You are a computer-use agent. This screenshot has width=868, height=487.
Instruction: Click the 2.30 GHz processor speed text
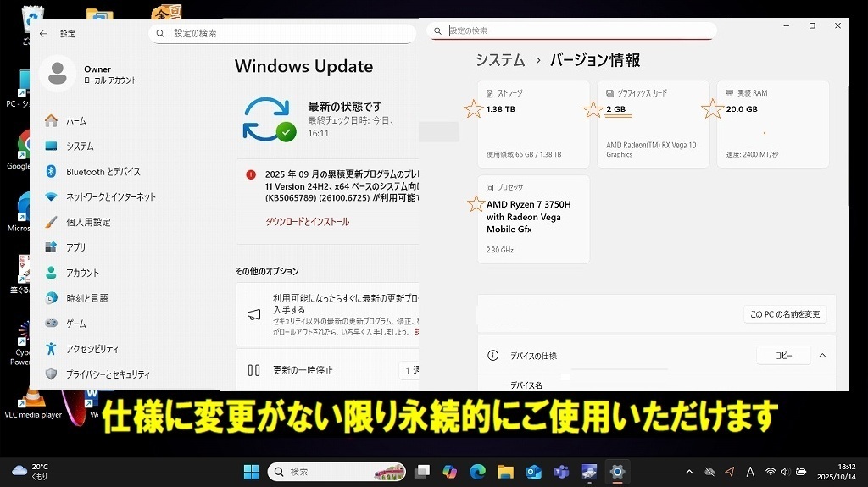click(500, 250)
